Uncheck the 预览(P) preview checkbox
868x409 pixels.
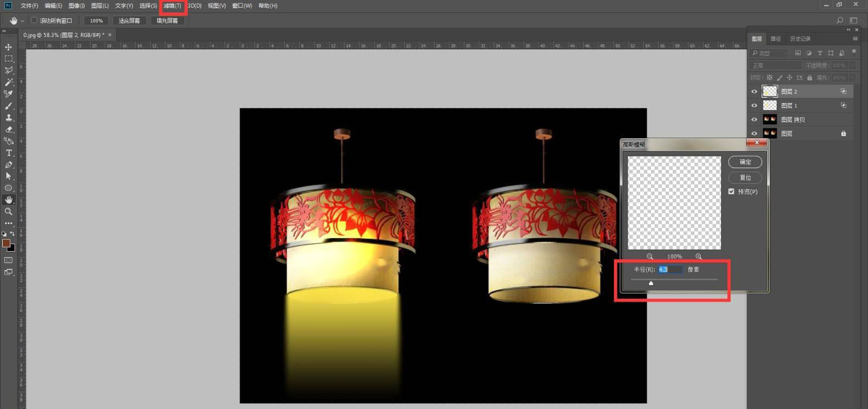[x=731, y=191]
